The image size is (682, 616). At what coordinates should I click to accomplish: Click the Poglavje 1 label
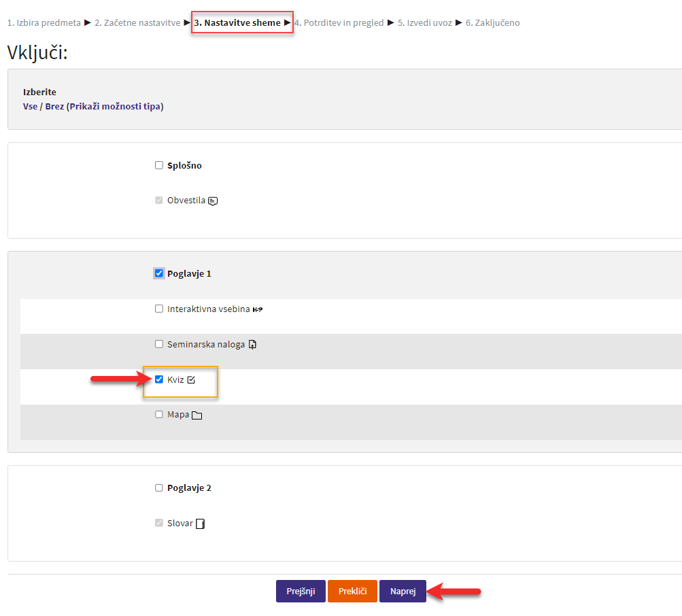(189, 273)
